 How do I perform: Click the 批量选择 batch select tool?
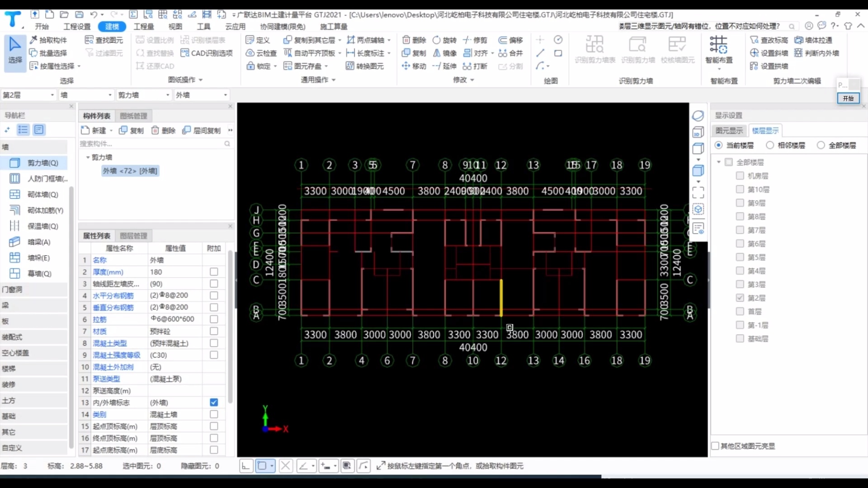tap(48, 53)
